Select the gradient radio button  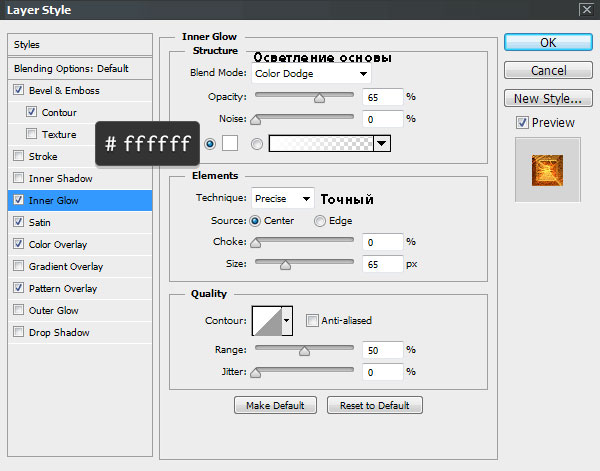click(257, 144)
